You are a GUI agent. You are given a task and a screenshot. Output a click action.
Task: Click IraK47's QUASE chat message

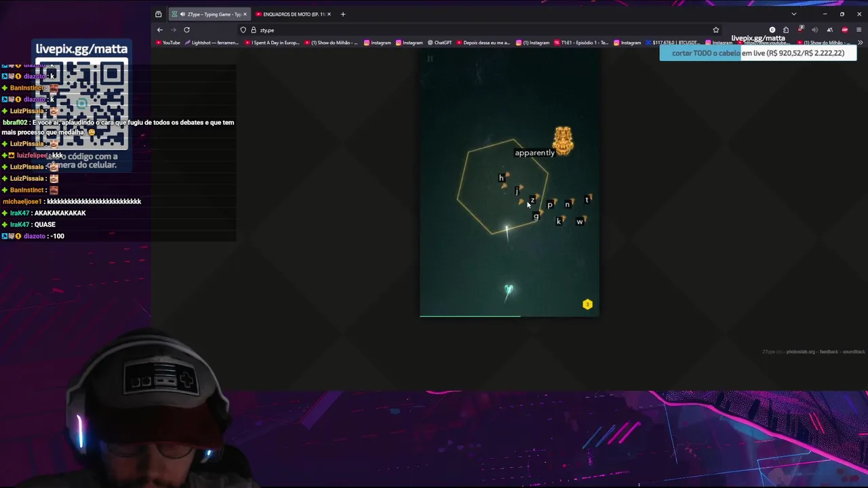pos(29,224)
